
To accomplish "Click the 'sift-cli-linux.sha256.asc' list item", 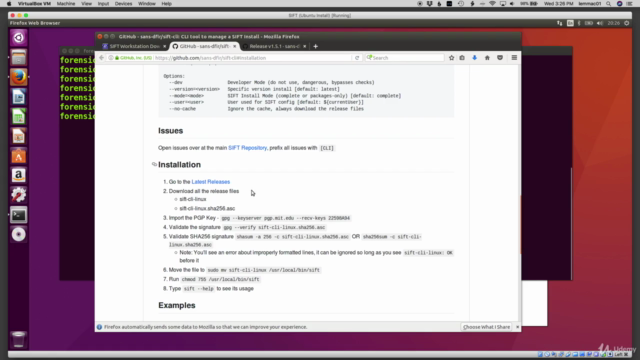I will pos(207,209).
